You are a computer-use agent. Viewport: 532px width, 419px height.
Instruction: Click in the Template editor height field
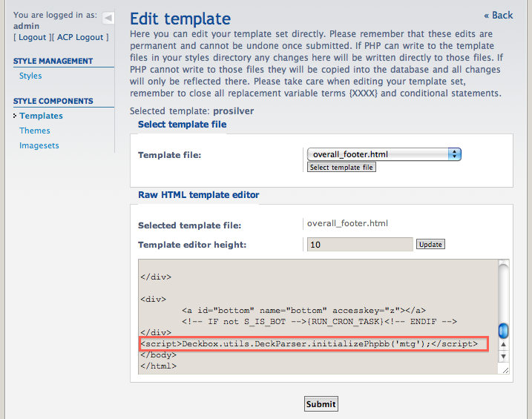[x=360, y=245]
